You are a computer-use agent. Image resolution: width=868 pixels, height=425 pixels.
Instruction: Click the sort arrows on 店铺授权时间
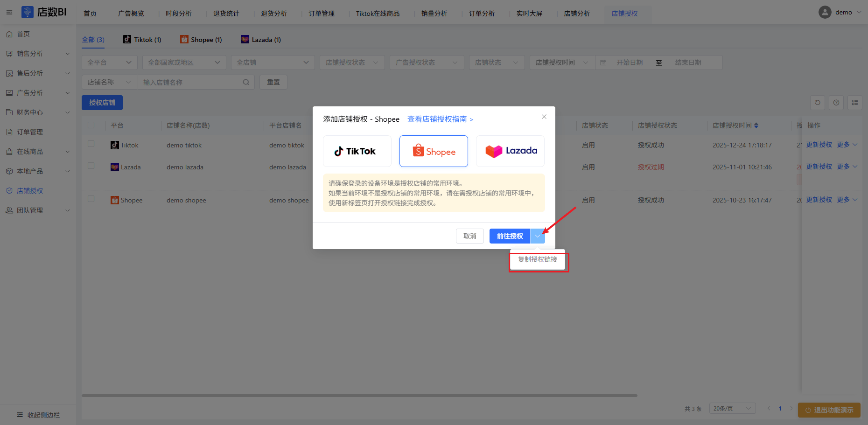756,125
